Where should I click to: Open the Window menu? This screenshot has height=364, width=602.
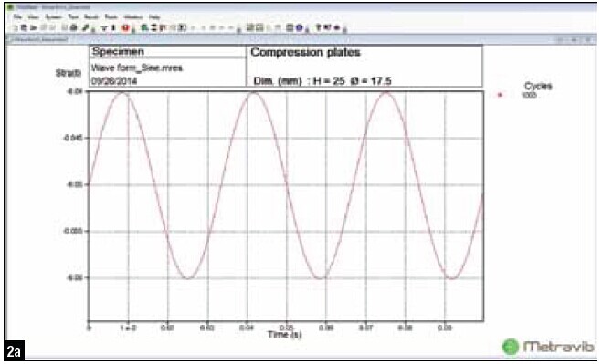(x=133, y=17)
